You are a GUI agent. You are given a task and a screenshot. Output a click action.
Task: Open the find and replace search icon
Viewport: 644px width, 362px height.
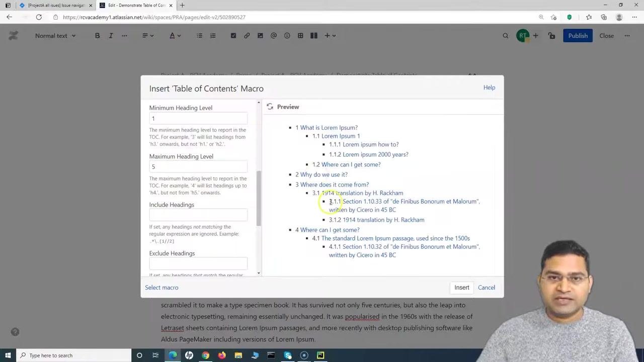(x=506, y=36)
